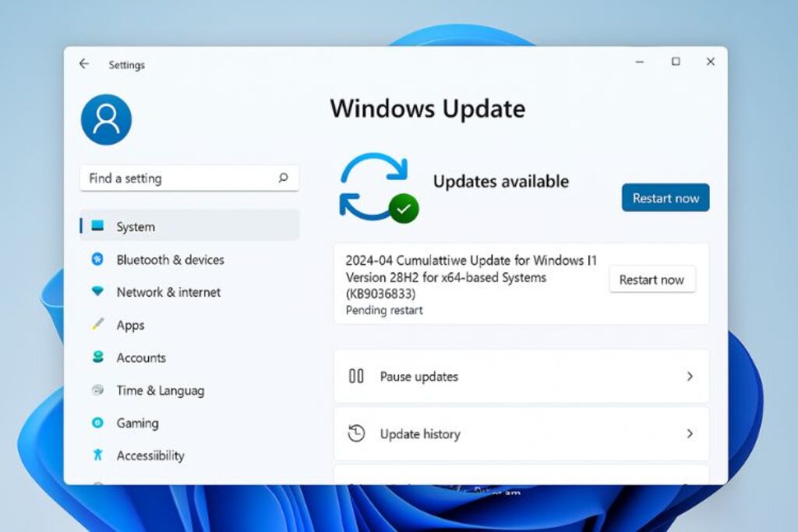798x532 pixels.
Task: Click the Bluetooth & devices icon
Action: click(x=97, y=259)
